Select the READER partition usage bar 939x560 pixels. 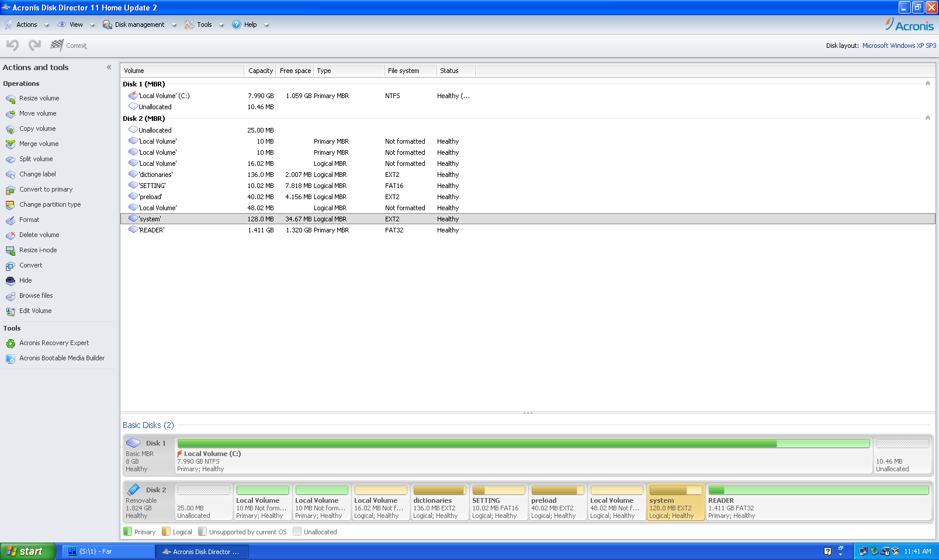click(819, 491)
